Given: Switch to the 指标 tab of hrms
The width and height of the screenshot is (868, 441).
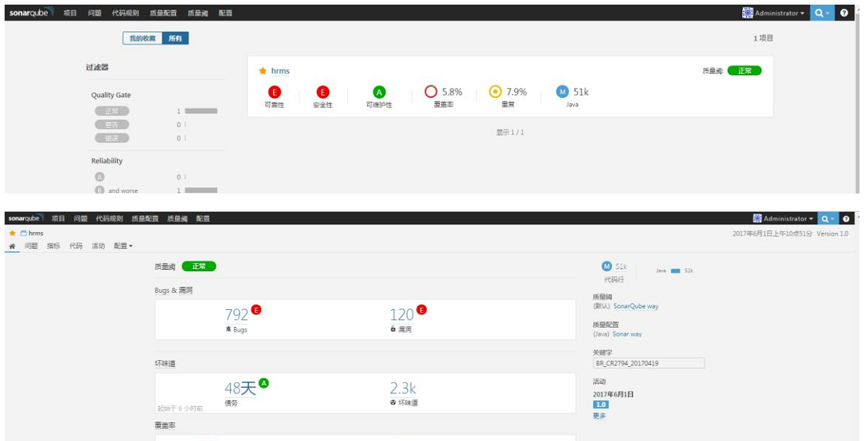Looking at the screenshot, I should coord(54,246).
